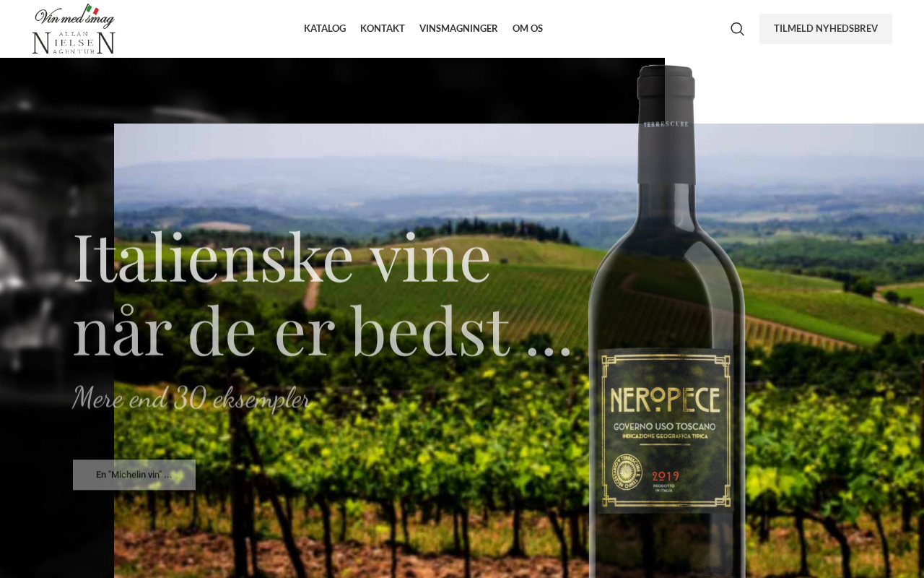Go to the KONTAKT page

[383, 29]
